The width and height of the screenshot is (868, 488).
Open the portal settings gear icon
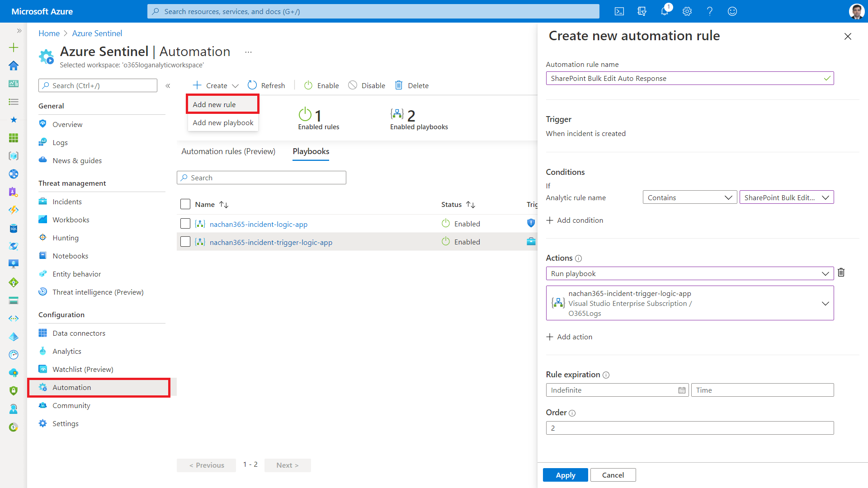click(687, 11)
